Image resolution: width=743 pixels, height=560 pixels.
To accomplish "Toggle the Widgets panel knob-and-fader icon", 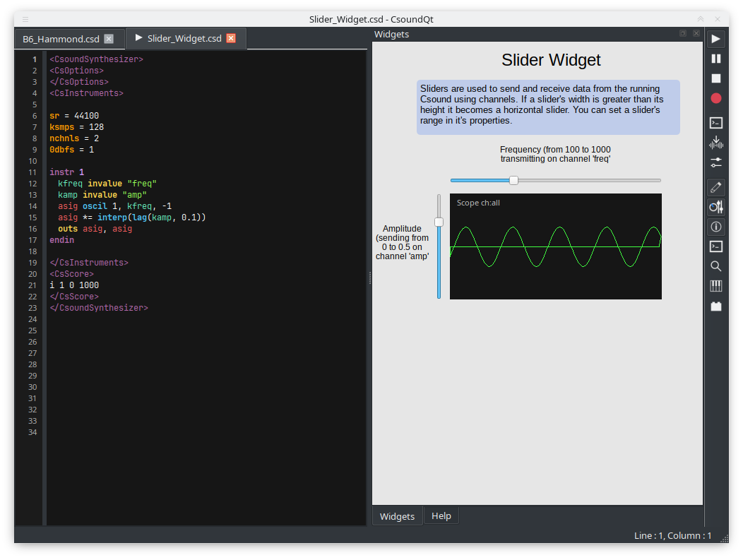I will click(716, 207).
